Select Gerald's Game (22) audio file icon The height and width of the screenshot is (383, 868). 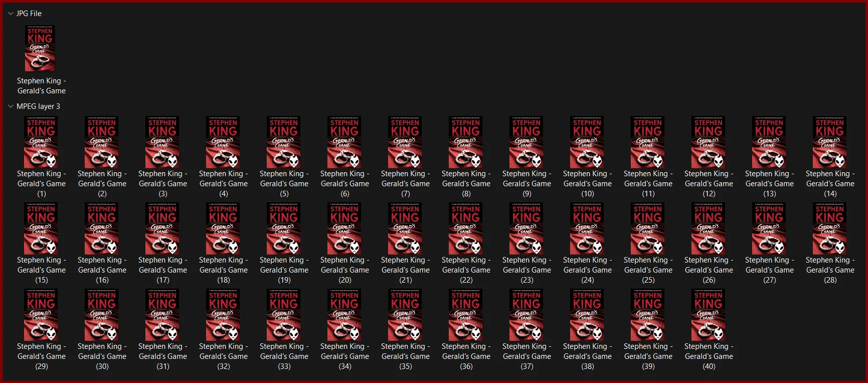(466, 228)
